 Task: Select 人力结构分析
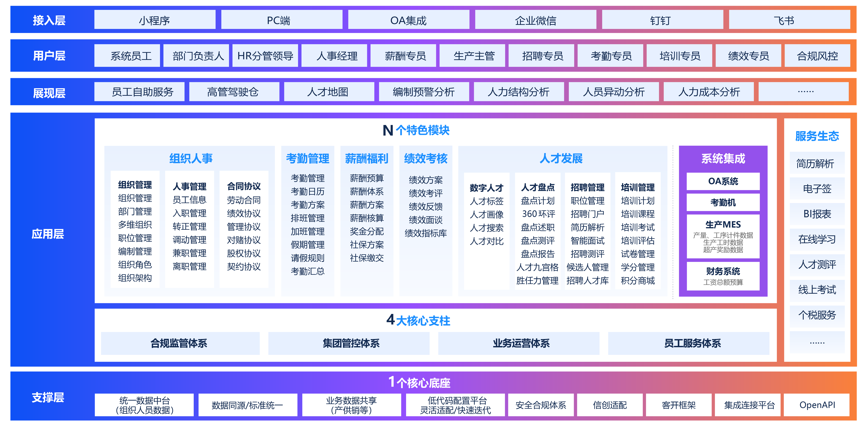pos(519,92)
